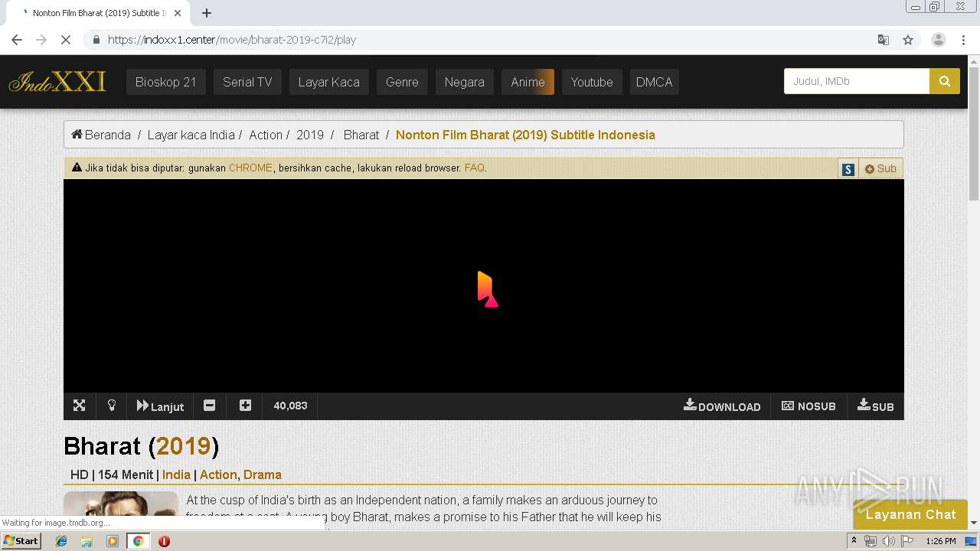Click the SUB download button
This screenshot has width=980, height=551.
876,406
